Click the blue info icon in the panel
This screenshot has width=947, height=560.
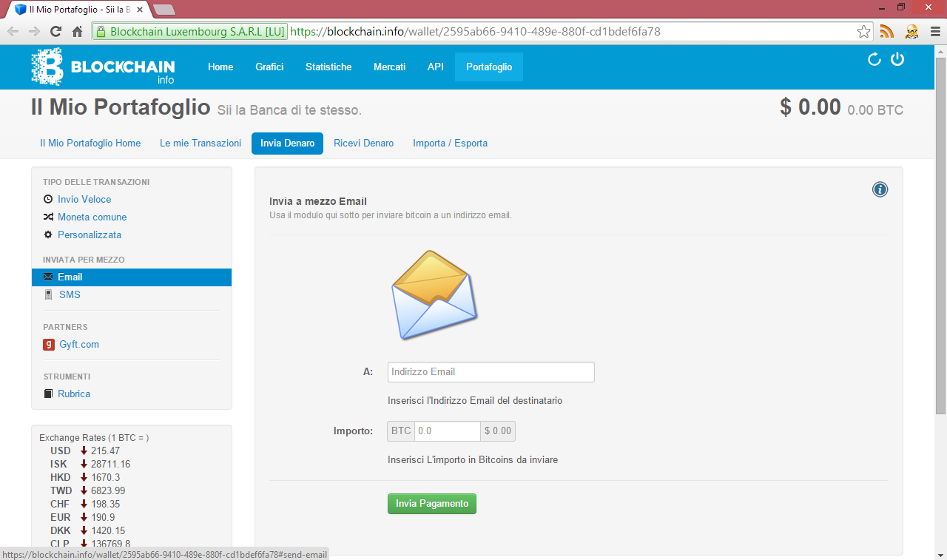click(x=880, y=189)
